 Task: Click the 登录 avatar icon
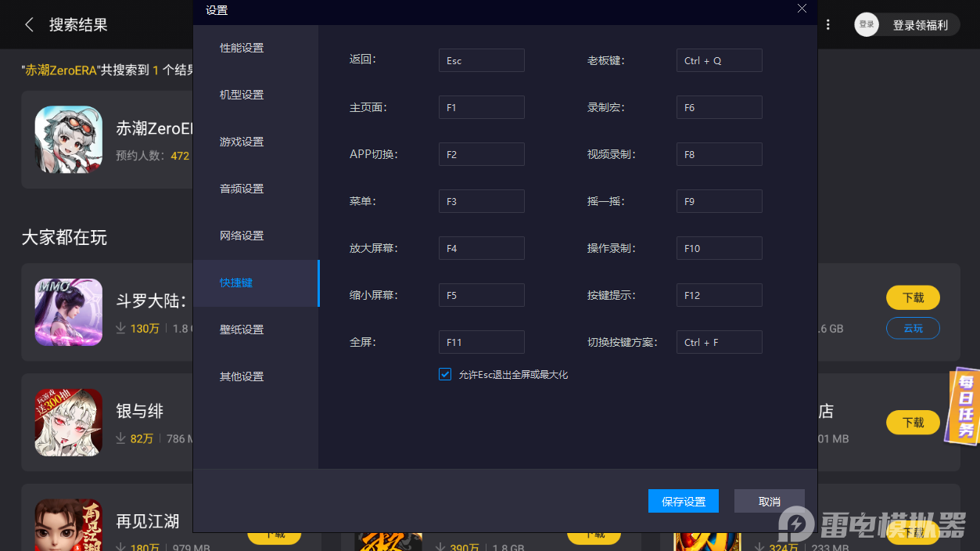tap(866, 24)
